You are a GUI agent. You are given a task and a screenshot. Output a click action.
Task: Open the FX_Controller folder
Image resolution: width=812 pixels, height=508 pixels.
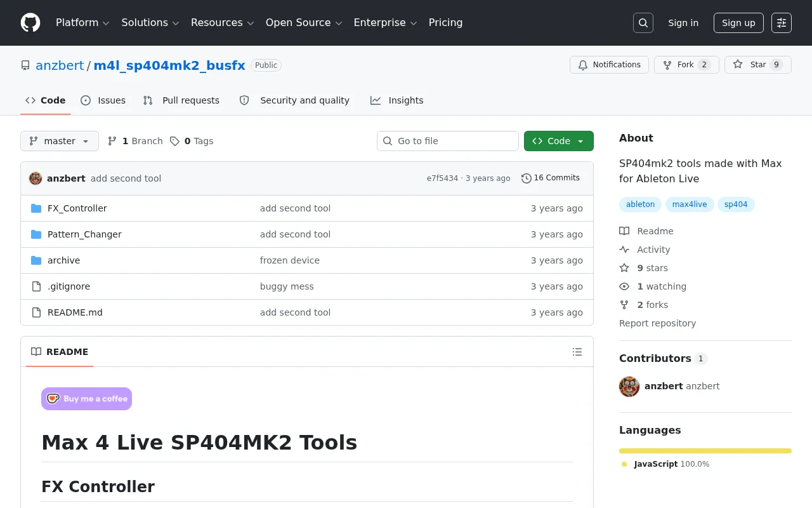[77, 208]
